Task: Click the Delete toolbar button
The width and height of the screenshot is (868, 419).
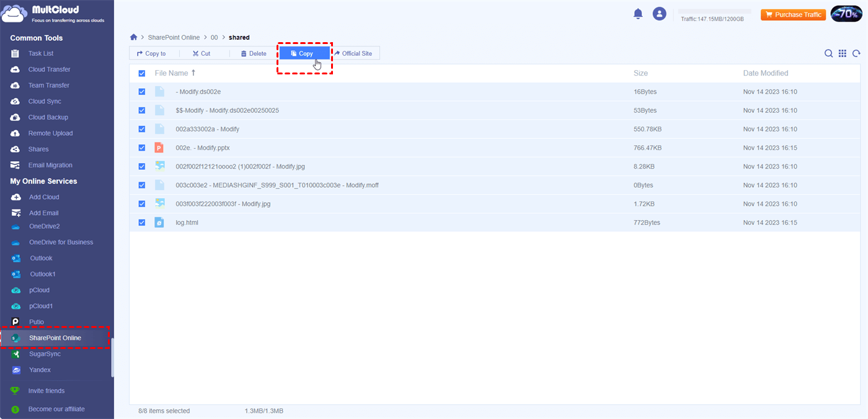Action: pos(254,54)
